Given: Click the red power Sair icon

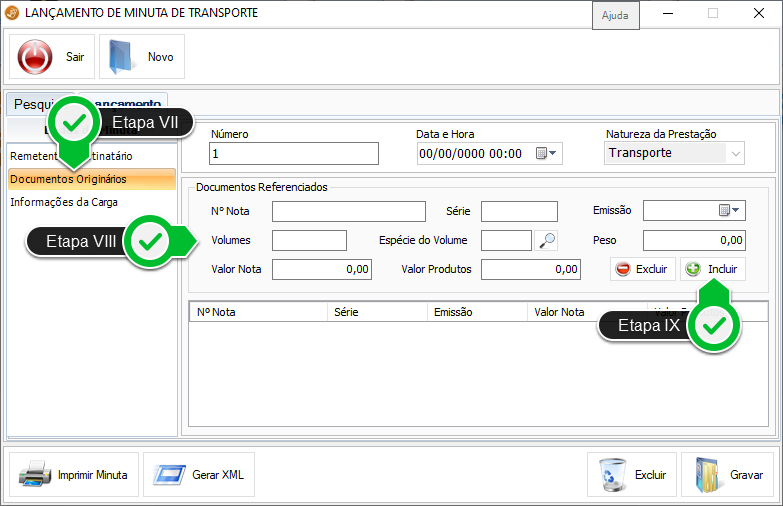Looking at the screenshot, I should (37, 57).
